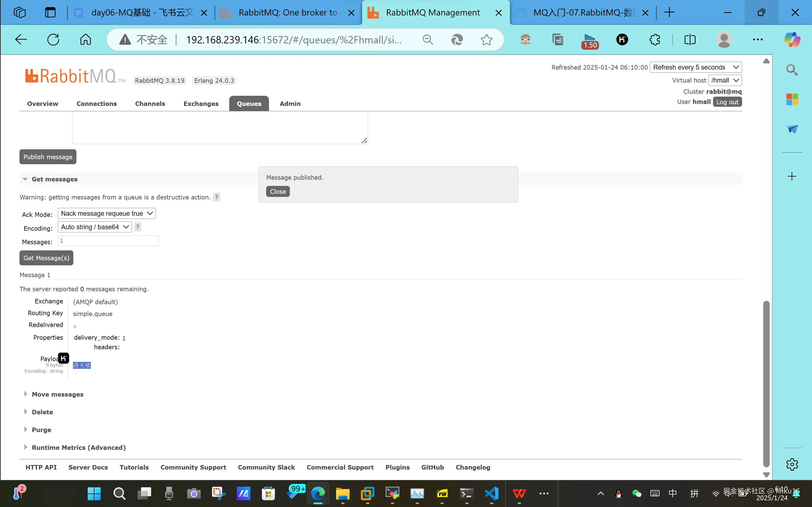Close the Message published notification
The height and width of the screenshot is (507, 812).
278,192
